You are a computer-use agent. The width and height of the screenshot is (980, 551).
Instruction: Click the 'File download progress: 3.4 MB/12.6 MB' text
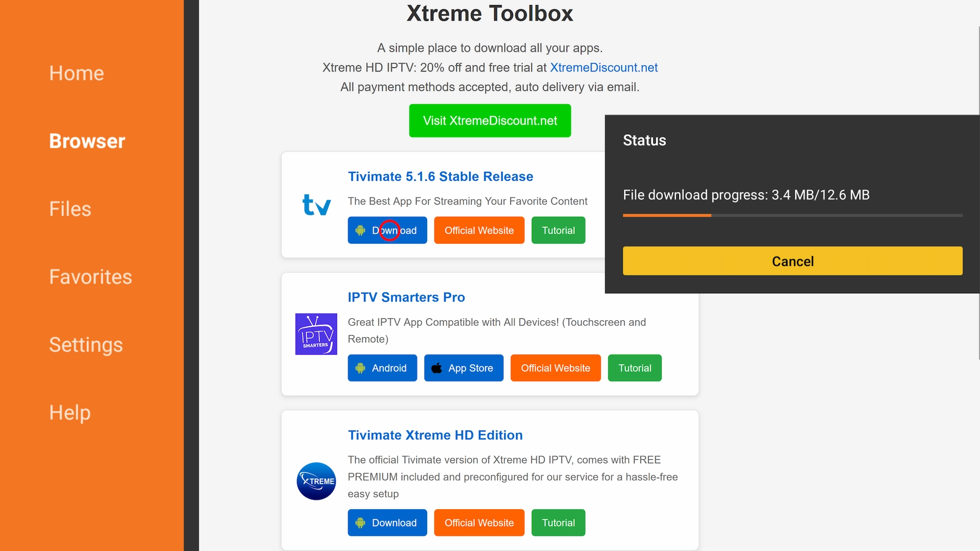[x=746, y=195]
